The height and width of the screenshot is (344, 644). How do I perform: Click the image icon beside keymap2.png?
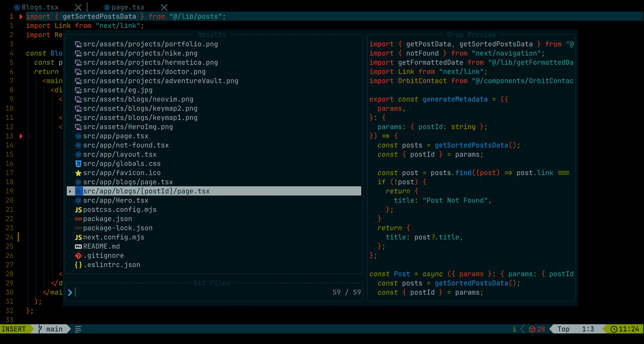78,108
